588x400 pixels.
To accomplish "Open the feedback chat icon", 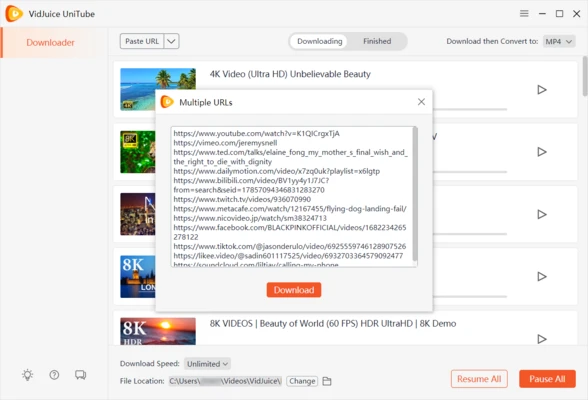I will point(80,375).
